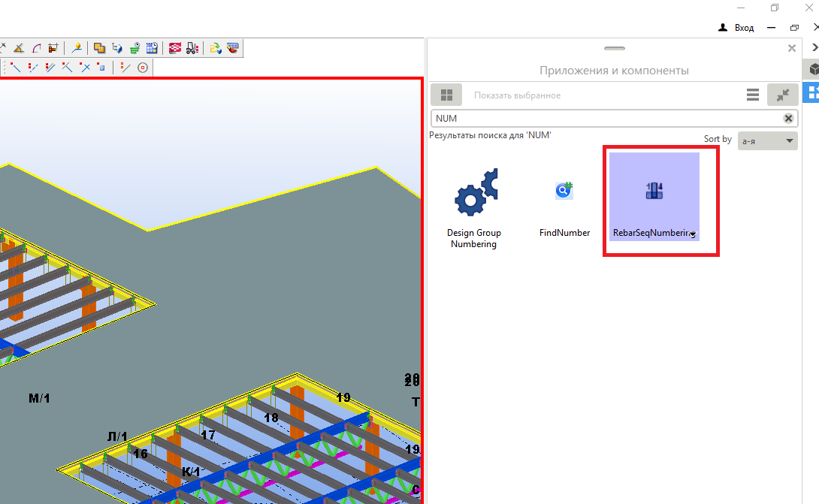Click grid label К/1 in model

pyautogui.click(x=191, y=472)
